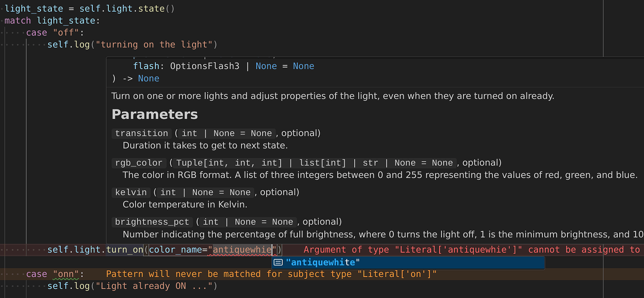This screenshot has height=298, width=644.
Task: Click the "Pattern will never be matched" warning
Action: (271, 274)
